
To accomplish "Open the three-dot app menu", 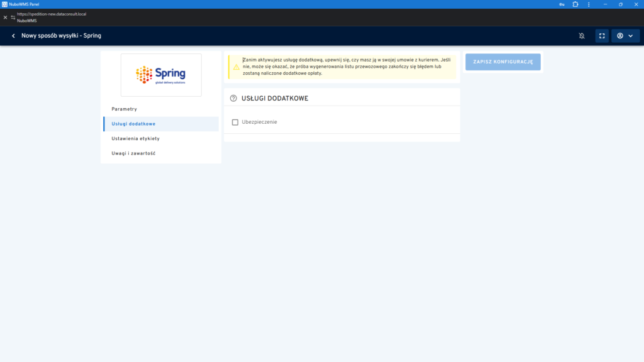I will click(589, 4).
